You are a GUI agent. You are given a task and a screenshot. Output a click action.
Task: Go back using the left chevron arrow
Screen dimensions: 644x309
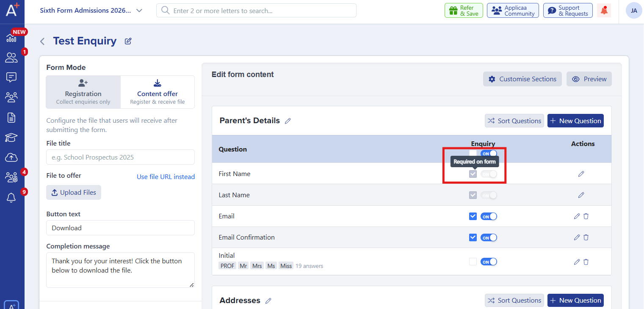(42, 41)
